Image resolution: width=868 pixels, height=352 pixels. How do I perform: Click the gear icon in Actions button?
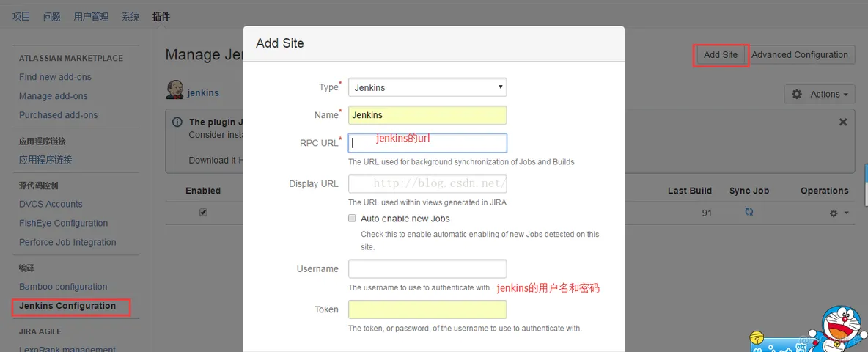797,94
